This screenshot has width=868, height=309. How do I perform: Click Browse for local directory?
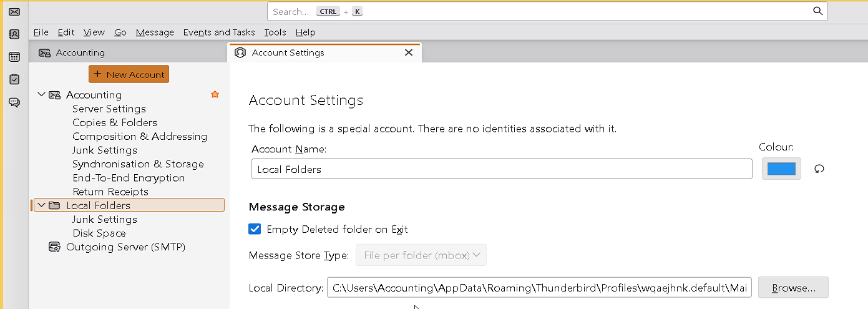(793, 288)
